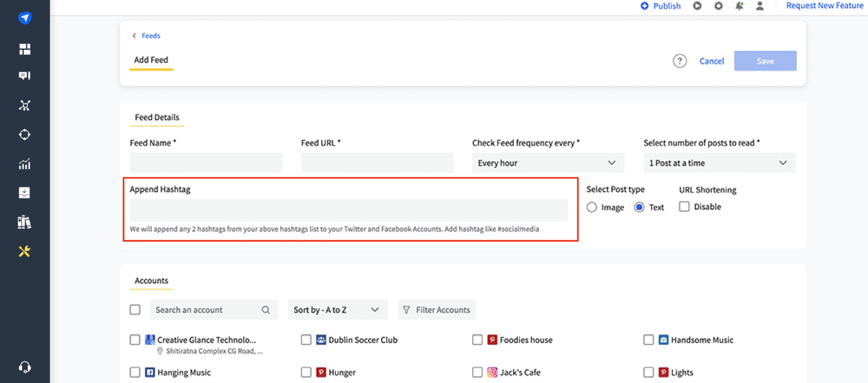Viewport: 868px width, 383px height.
Task: Select the Image post type radio button
Action: [592, 207]
